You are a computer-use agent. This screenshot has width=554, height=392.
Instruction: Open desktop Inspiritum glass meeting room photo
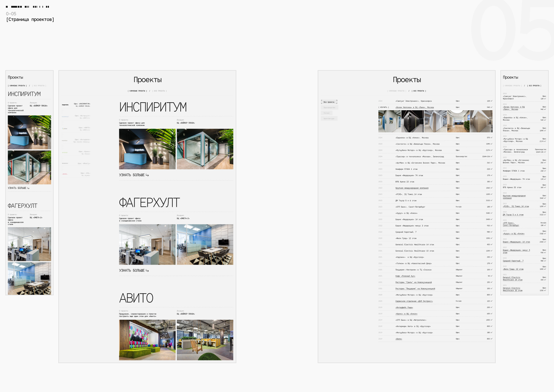coord(205,149)
